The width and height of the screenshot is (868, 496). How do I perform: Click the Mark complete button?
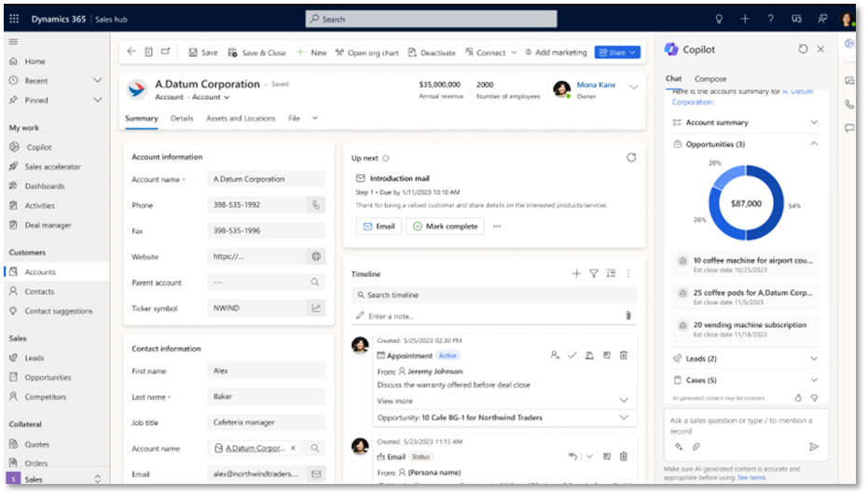tap(445, 227)
